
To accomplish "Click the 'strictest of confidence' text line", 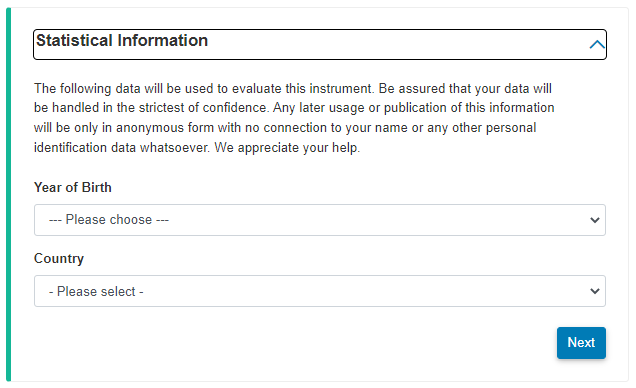I will (294, 108).
